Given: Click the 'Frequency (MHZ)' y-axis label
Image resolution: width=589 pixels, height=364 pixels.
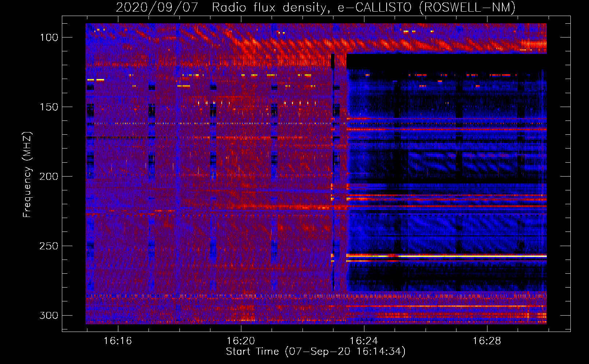Looking at the screenshot, I should click(27, 175).
